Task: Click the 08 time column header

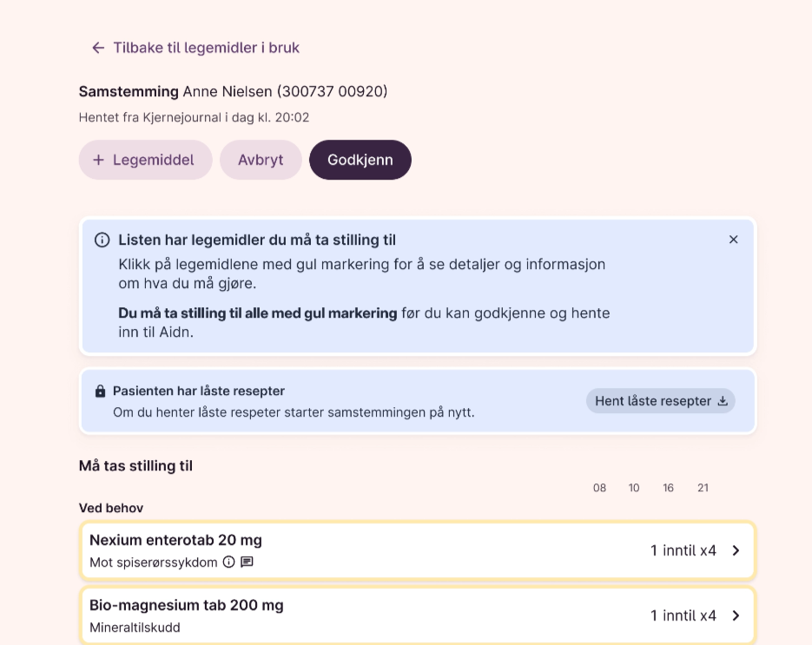Action: tap(599, 488)
